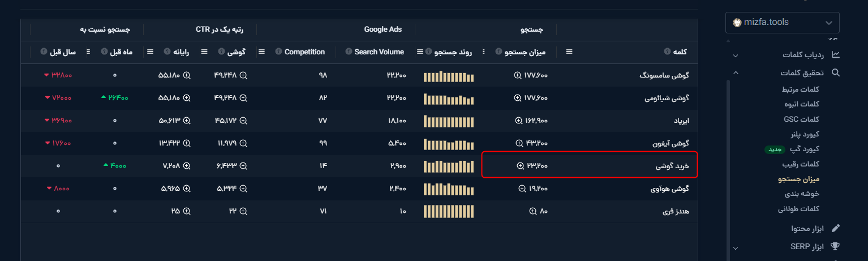Select میزان جستجو sidebar item
The height and width of the screenshot is (261, 868).
[x=800, y=179]
